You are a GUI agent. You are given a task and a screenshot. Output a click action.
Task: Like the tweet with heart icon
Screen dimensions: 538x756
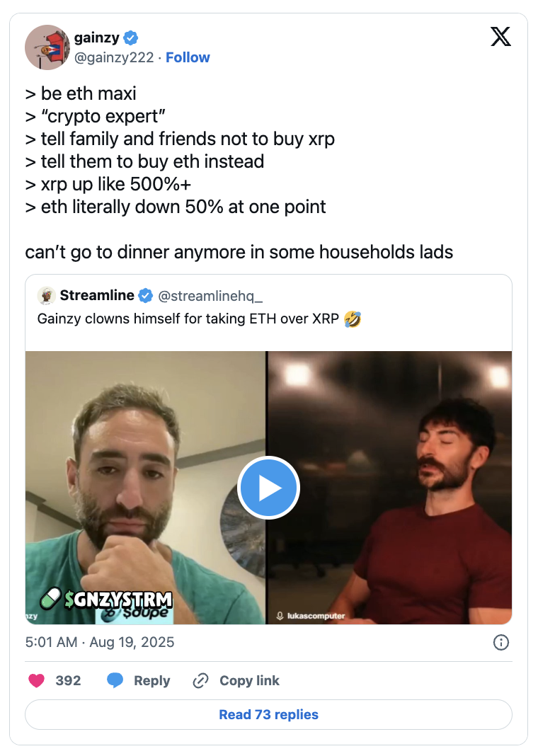click(x=37, y=680)
